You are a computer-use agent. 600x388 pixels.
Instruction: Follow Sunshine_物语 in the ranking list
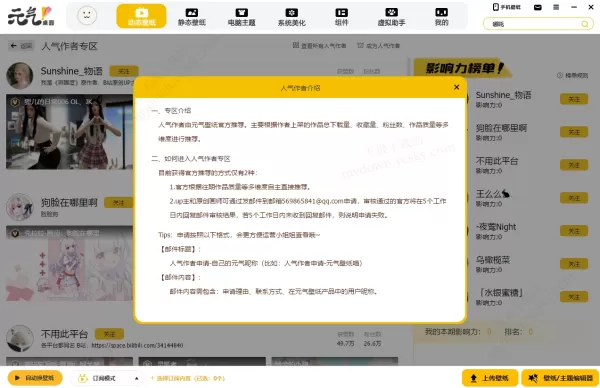click(574, 99)
